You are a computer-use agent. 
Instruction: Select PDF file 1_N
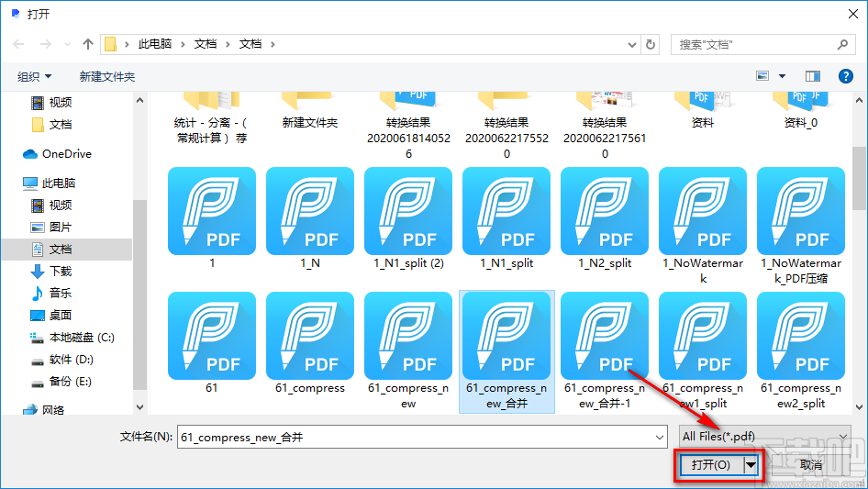tap(310, 218)
